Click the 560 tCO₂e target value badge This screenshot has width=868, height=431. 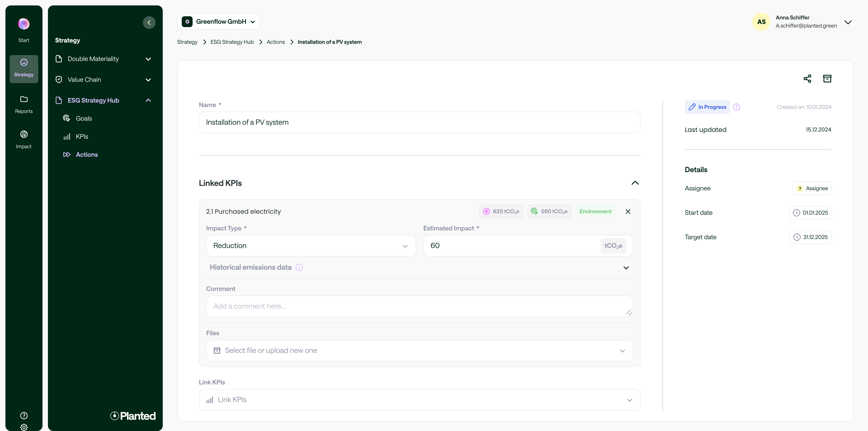549,211
